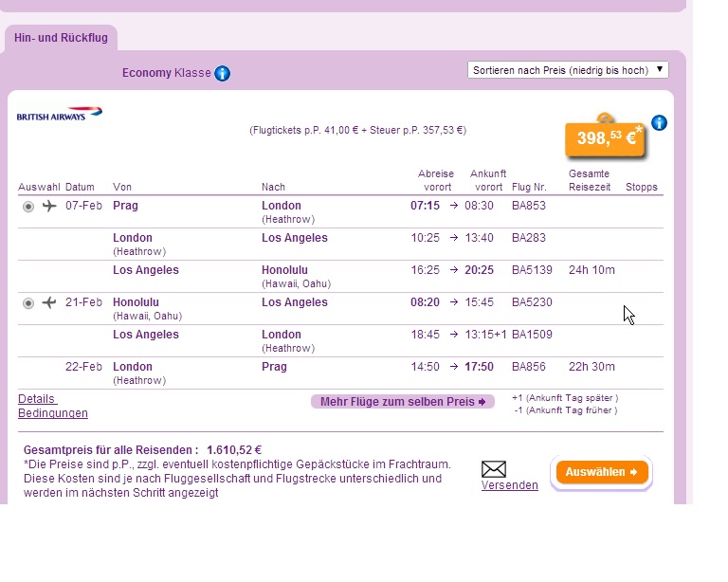
Task: Open the Details link
Action: point(37,399)
